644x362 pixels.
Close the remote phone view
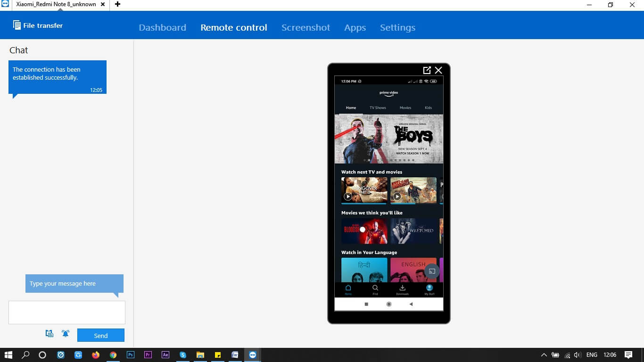pos(438,70)
